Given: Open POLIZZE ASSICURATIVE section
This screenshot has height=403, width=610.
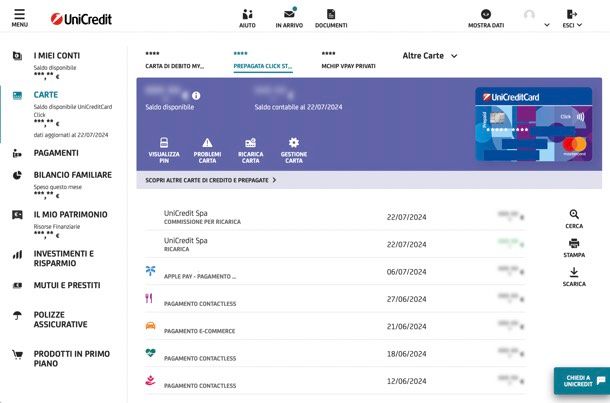Looking at the screenshot, I should pos(61,319).
